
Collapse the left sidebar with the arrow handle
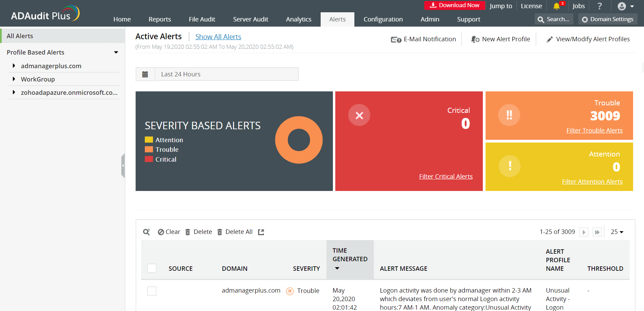click(123, 165)
